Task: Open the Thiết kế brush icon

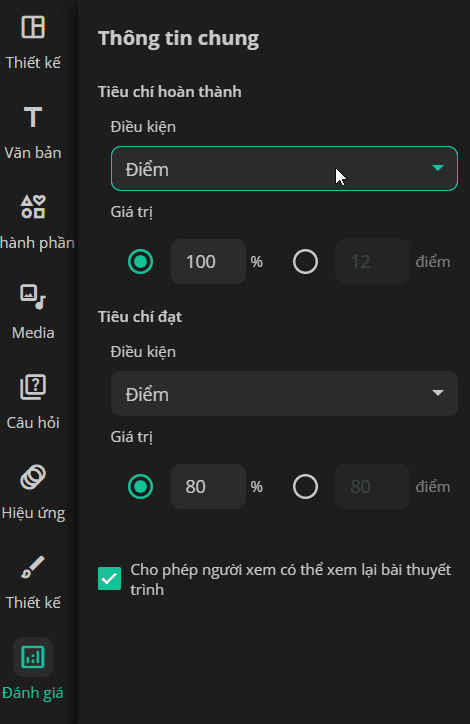Action: click(33, 567)
